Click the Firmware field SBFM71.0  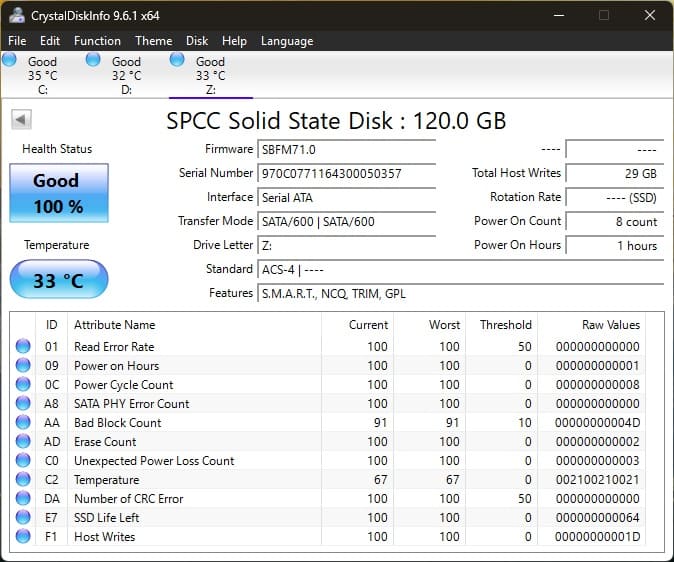point(346,150)
